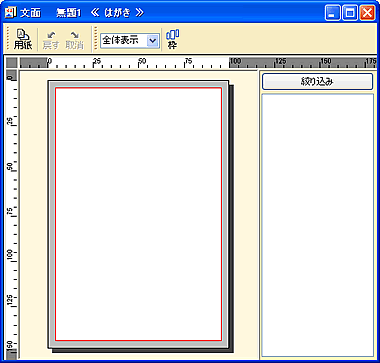Click the ruler origin corner box
This screenshot has height=363, width=380.
tap(12, 62)
